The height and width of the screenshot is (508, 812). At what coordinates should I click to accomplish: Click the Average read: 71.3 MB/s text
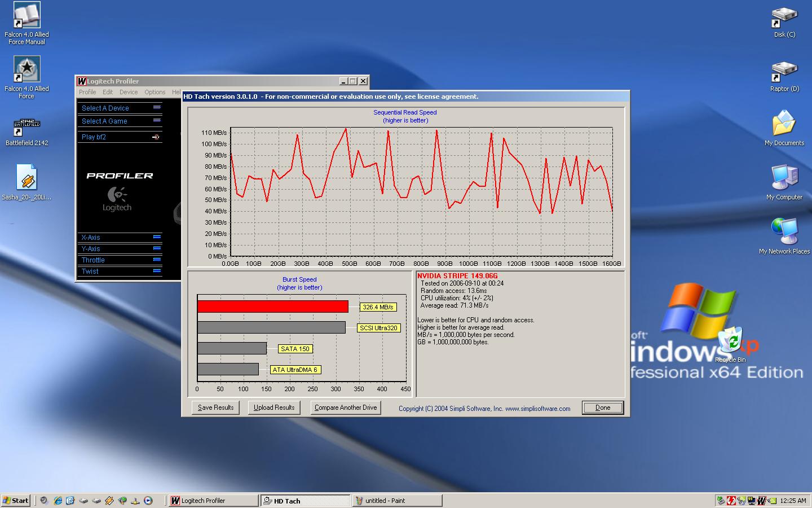[x=454, y=305]
